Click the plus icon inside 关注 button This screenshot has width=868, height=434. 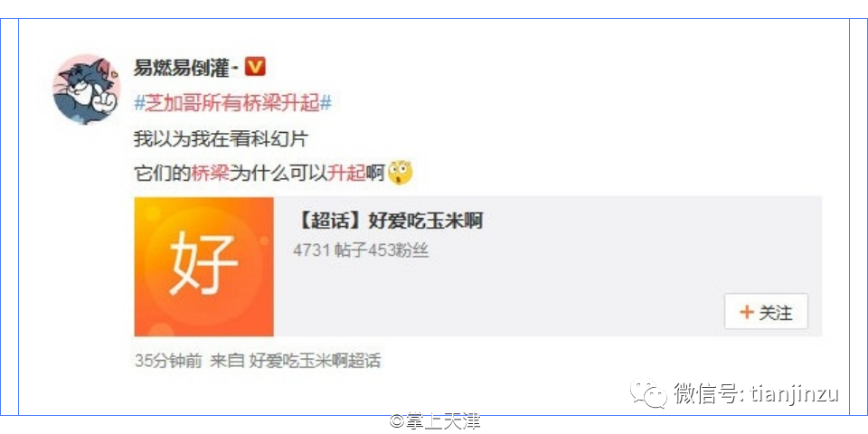[x=747, y=313]
